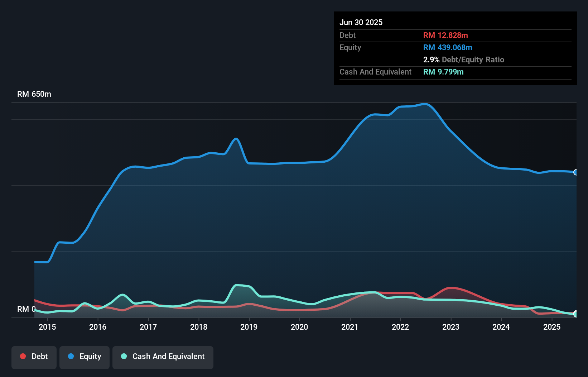This screenshot has height=377, width=588.
Task: Toggle the Debt series in legend
Action: click(x=34, y=357)
